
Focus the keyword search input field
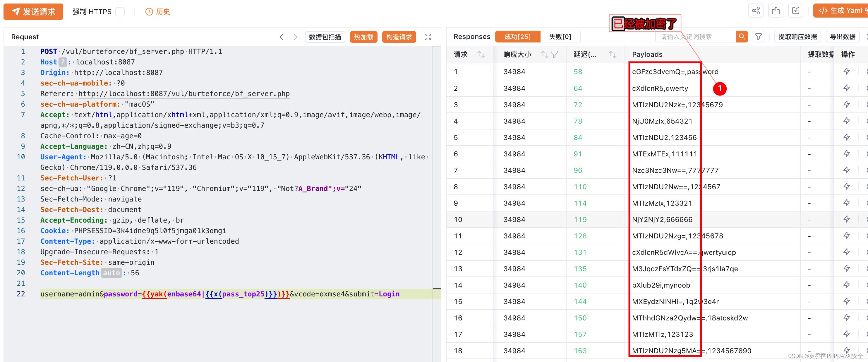695,36
